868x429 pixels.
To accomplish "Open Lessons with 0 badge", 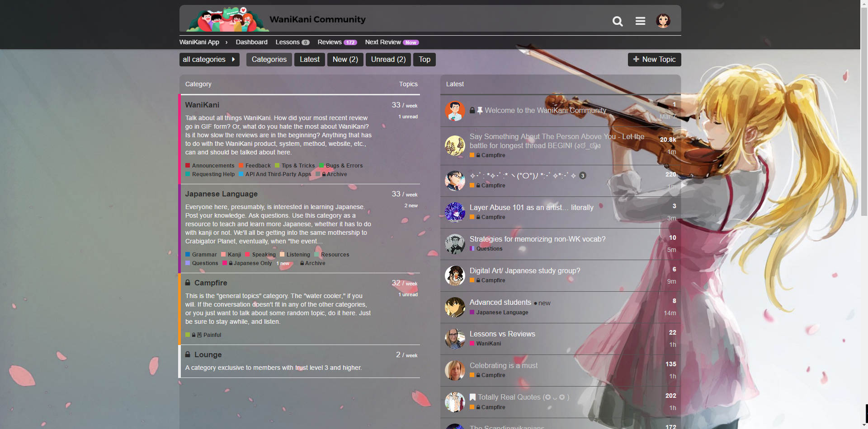I will 292,42.
